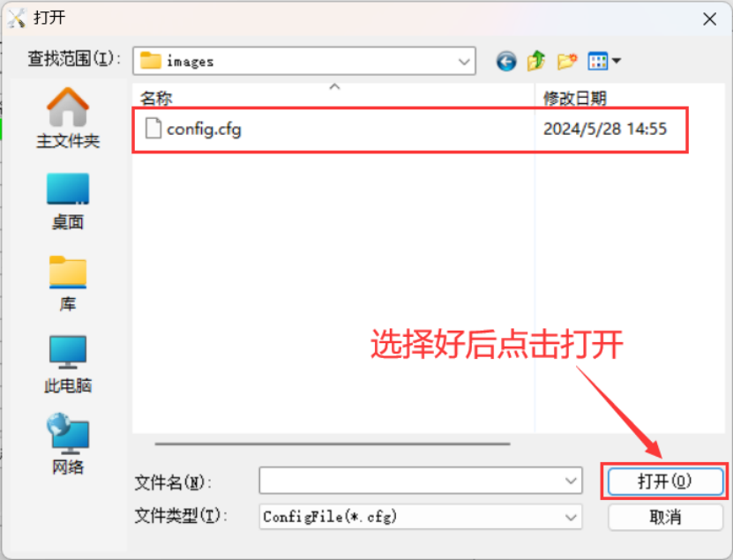Select the config.cfg file
The height and width of the screenshot is (560, 733).
(409, 130)
